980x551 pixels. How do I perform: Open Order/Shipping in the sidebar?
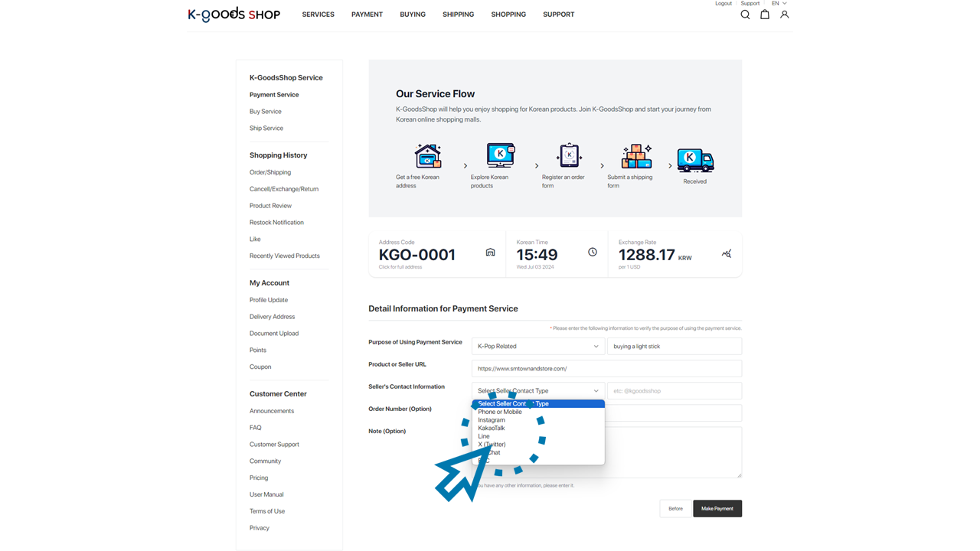pos(270,172)
